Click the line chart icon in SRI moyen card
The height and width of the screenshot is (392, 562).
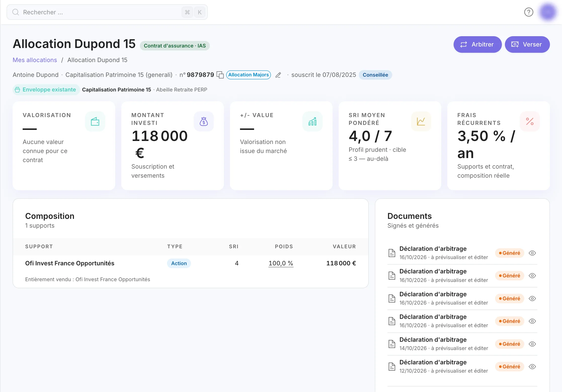[421, 121]
